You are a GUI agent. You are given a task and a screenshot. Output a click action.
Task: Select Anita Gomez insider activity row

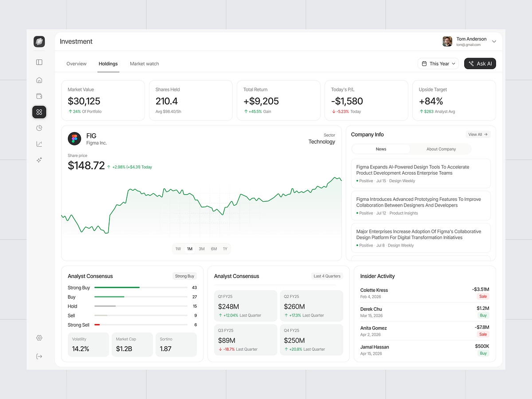point(425,331)
